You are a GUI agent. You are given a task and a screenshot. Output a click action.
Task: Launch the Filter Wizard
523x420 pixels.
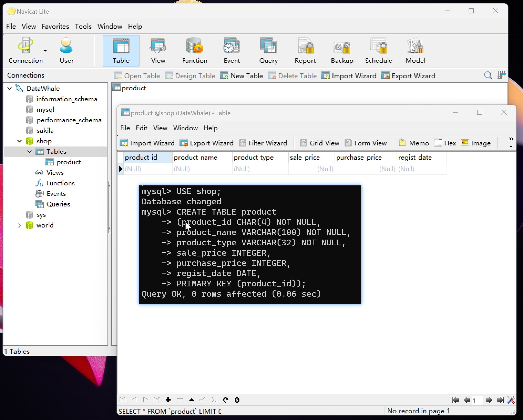pos(263,143)
